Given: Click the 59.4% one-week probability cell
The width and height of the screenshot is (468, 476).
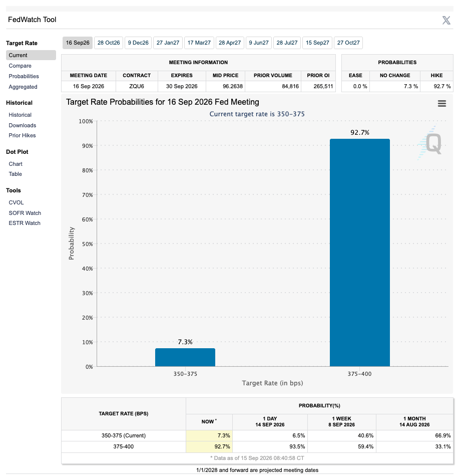Looking at the screenshot, I should coord(342,447).
